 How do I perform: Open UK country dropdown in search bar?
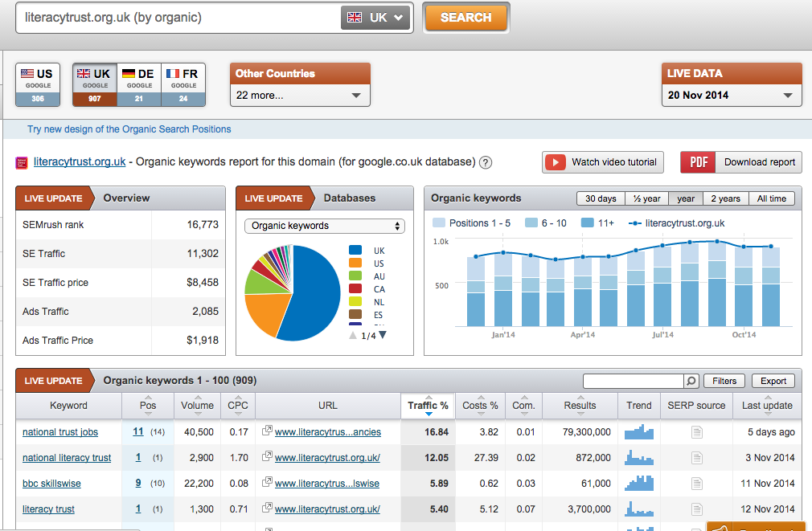tap(375, 18)
